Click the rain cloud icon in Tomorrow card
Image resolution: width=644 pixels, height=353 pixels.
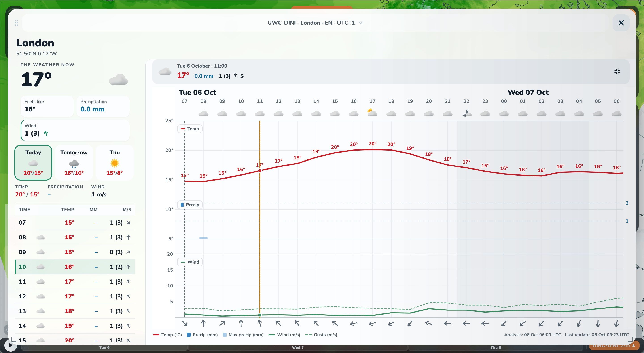[74, 164]
